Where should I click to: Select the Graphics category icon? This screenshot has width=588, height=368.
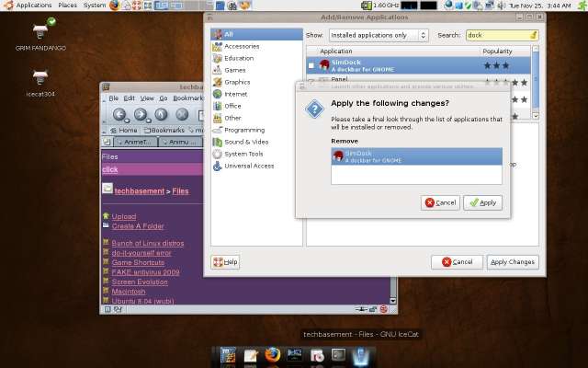218,82
